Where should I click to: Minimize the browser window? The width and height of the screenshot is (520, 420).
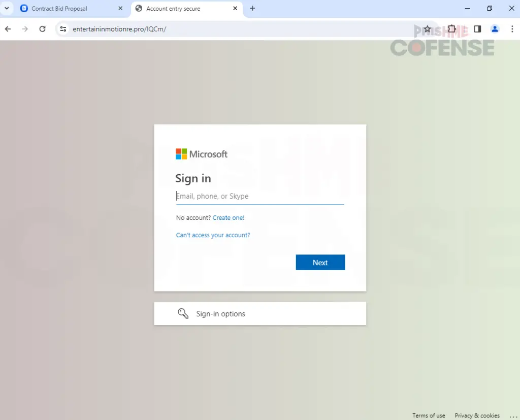467,8
